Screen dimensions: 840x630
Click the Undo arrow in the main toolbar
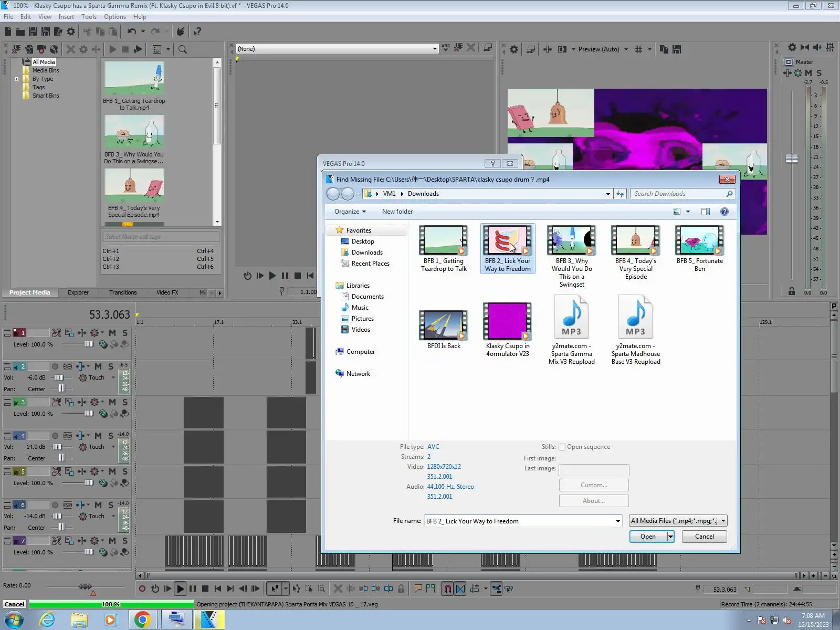point(132,32)
